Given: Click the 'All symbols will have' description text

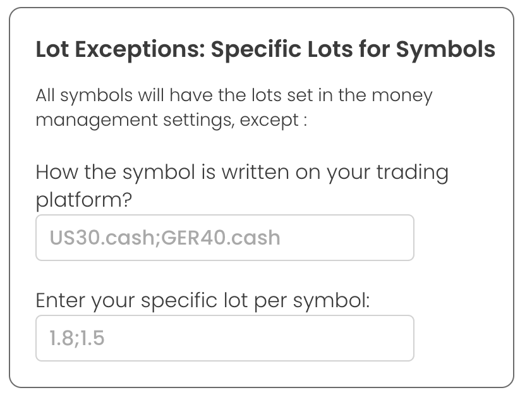Looking at the screenshot, I should tap(234, 96).
